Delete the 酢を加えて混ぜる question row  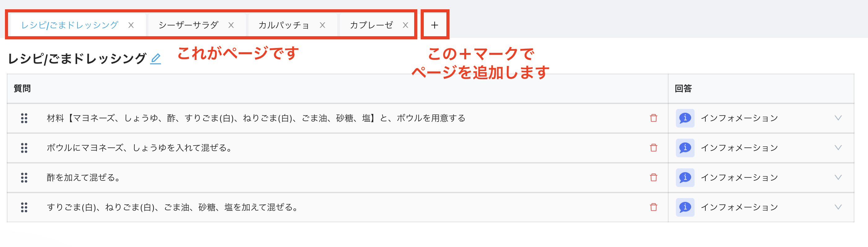pos(653,177)
